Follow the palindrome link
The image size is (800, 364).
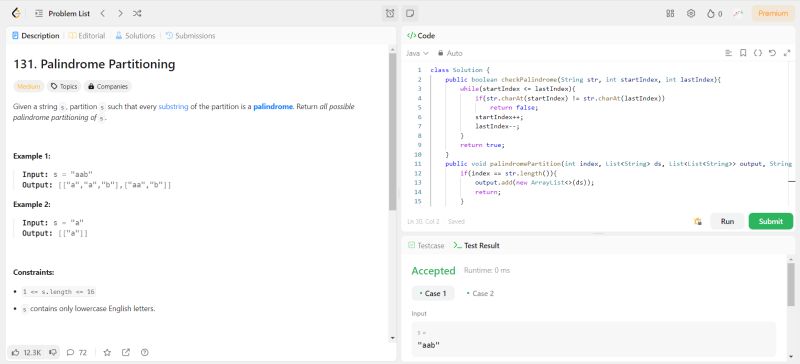(273, 107)
